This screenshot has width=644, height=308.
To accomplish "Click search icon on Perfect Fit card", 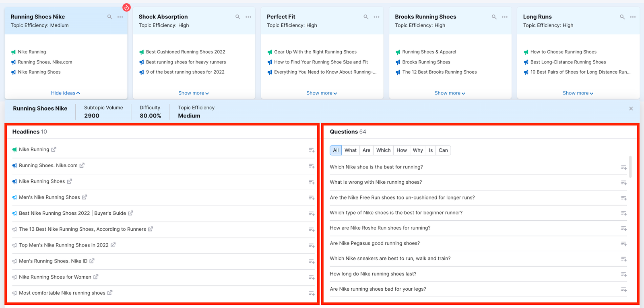I will click(x=366, y=17).
